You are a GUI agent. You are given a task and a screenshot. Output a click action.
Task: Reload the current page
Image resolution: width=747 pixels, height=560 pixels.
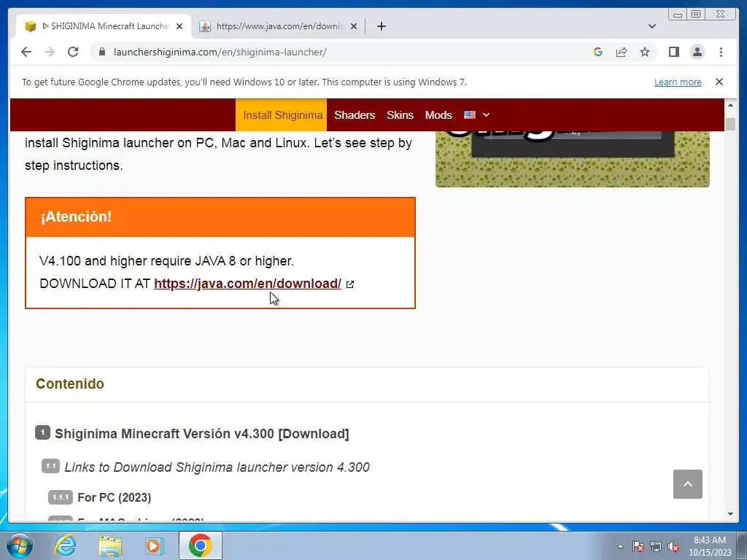click(73, 52)
